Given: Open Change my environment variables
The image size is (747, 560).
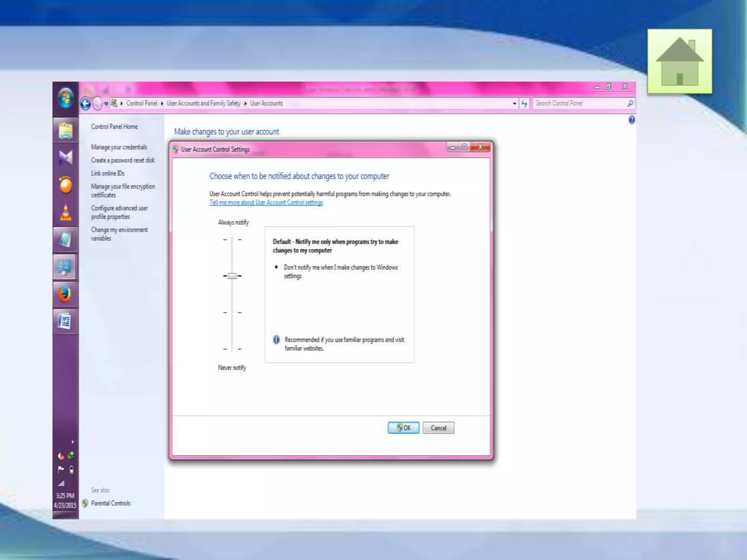Looking at the screenshot, I should [120, 234].
